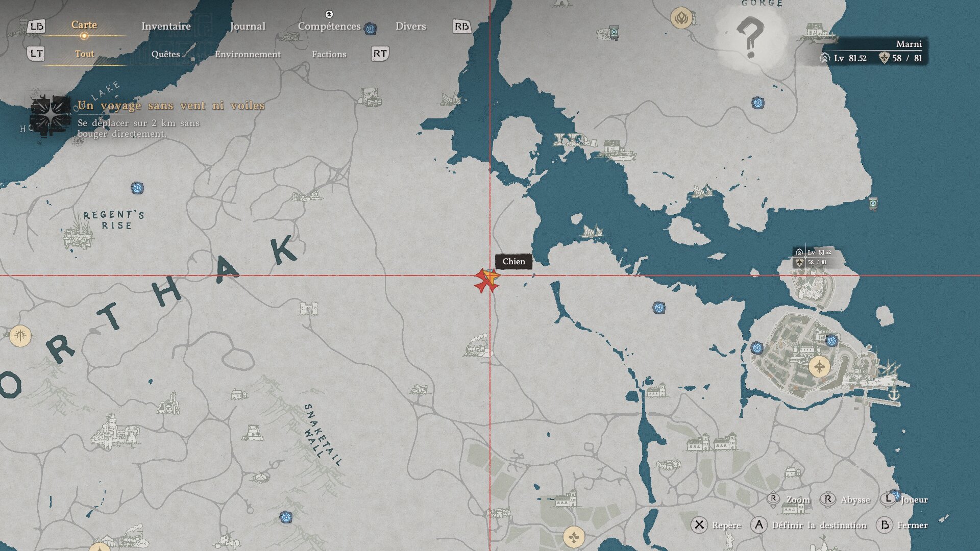Filter map by Factions
The height and width of the screenshot is (551, 980).
click(329, 54)
